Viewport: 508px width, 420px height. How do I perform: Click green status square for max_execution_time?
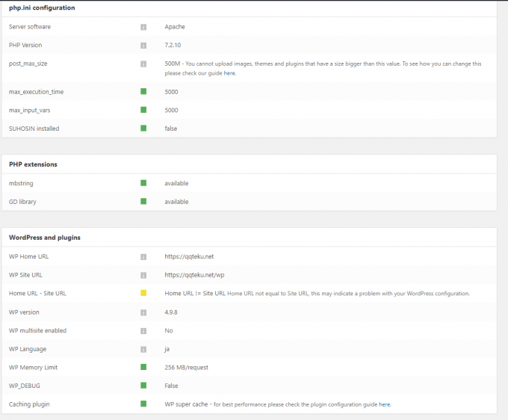143,91
